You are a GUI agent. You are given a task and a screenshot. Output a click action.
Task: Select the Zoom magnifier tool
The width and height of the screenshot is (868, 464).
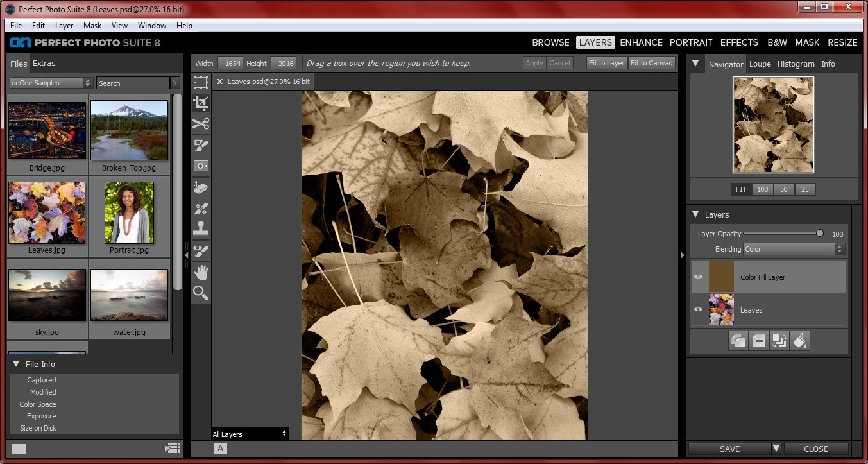click(x=201, y=293)
